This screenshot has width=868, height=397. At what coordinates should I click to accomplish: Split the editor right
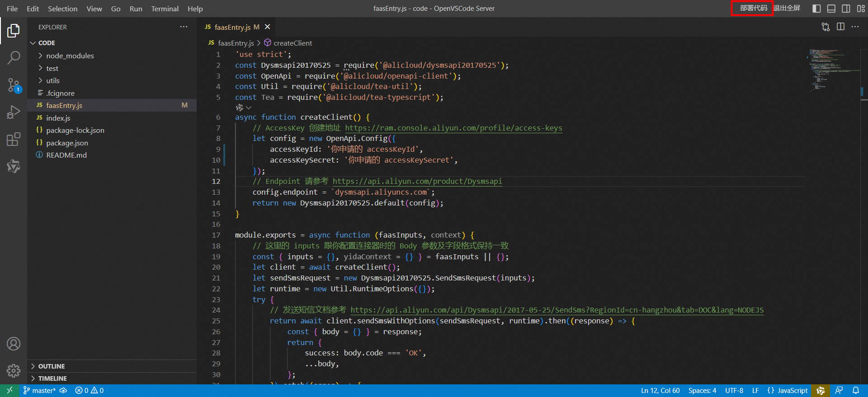[x=840, y=27]
